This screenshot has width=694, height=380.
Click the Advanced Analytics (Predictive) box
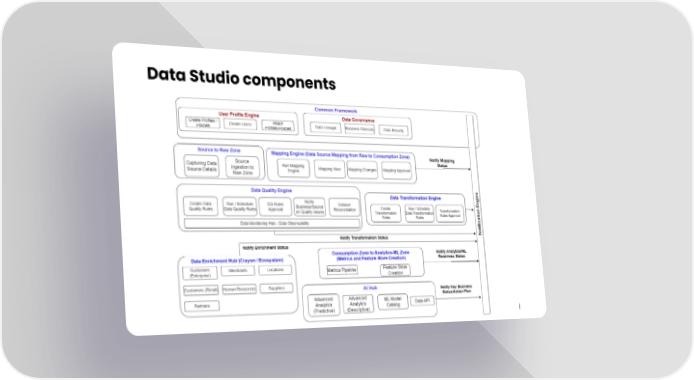323,305
